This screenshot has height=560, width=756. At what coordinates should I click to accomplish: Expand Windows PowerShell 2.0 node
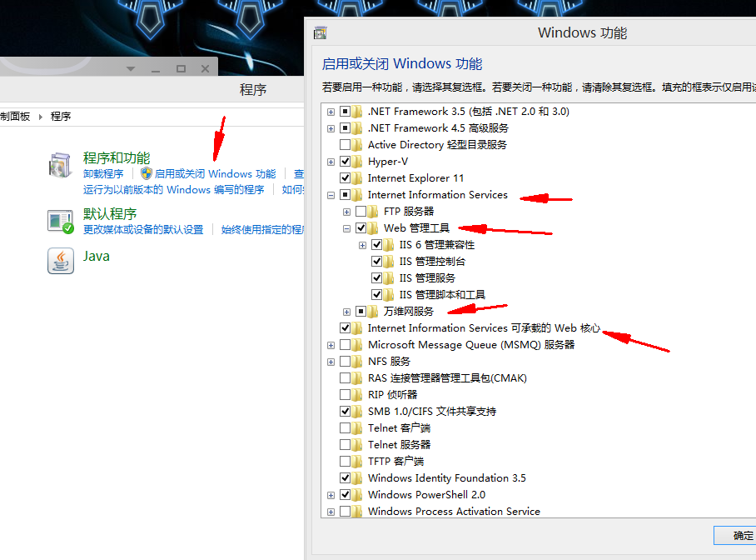coord(331,495)
